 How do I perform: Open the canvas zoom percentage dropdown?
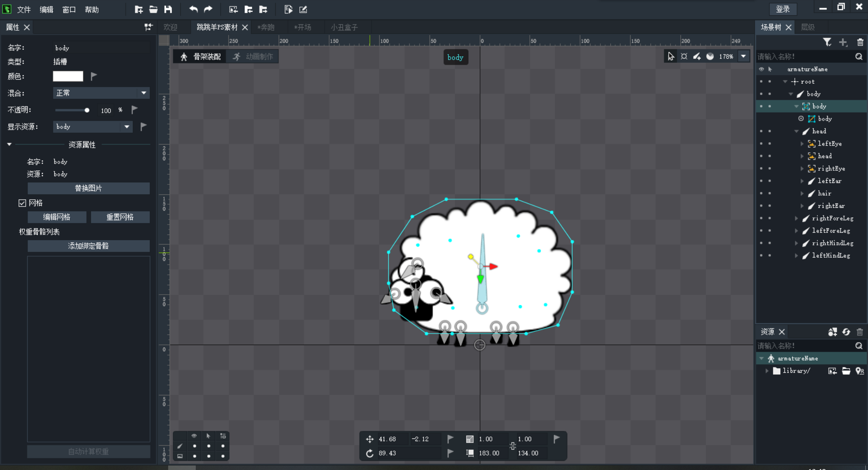[x=743, y=56]
